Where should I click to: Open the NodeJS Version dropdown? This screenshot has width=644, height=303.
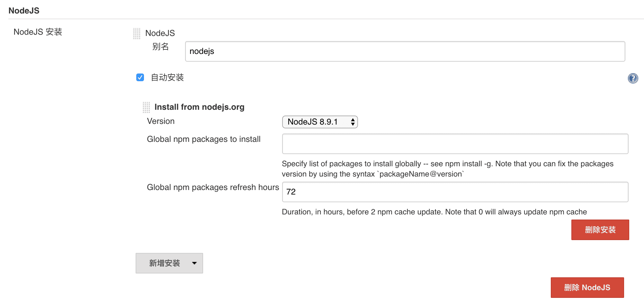[x=319, y=122]
